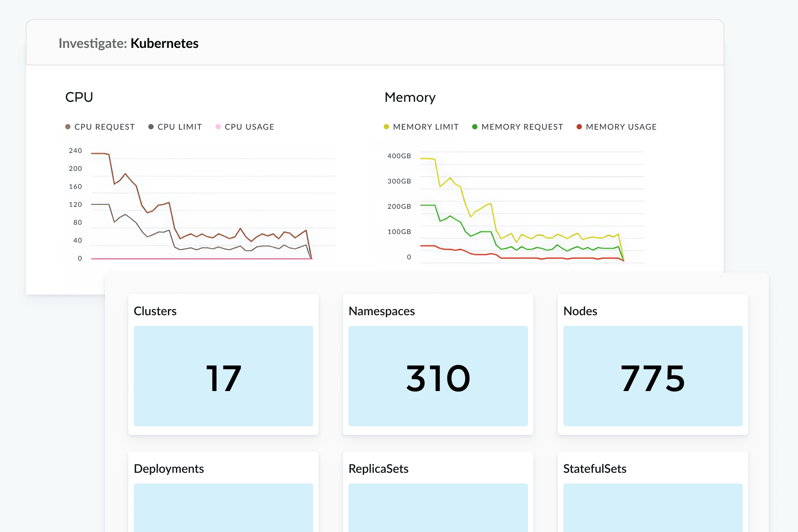The width and height of the screenshot is (798, 532).
Task: Click the StatefulSets card title
Action: 595,469
